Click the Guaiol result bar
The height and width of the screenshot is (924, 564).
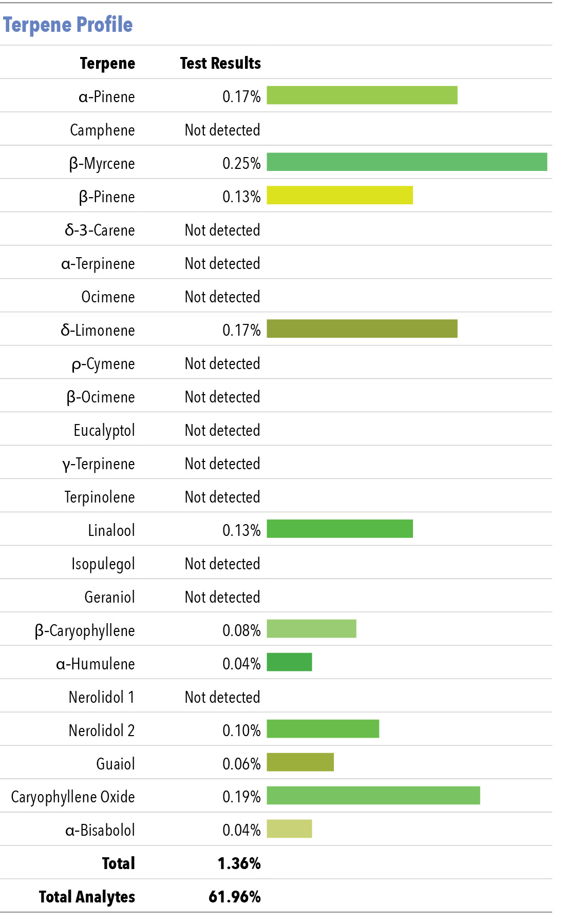tap(300, 762)
